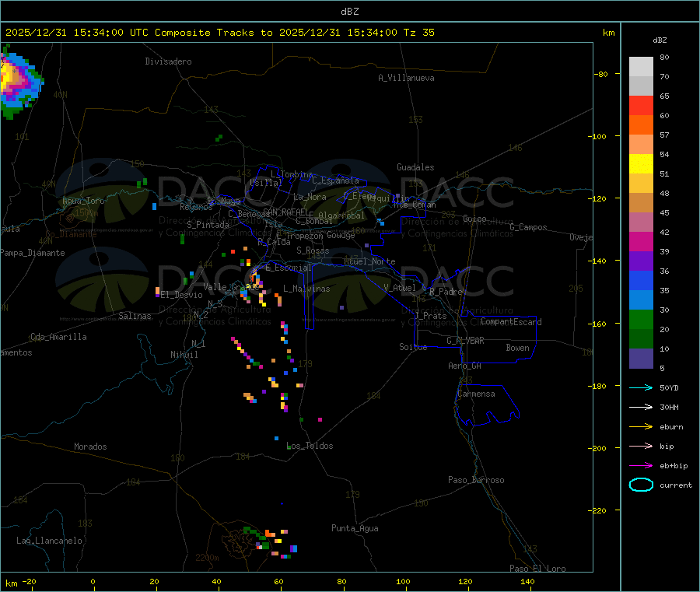Click the Carmensa map label
Viewport: 700px width, 592px height.
pos(476,394)
